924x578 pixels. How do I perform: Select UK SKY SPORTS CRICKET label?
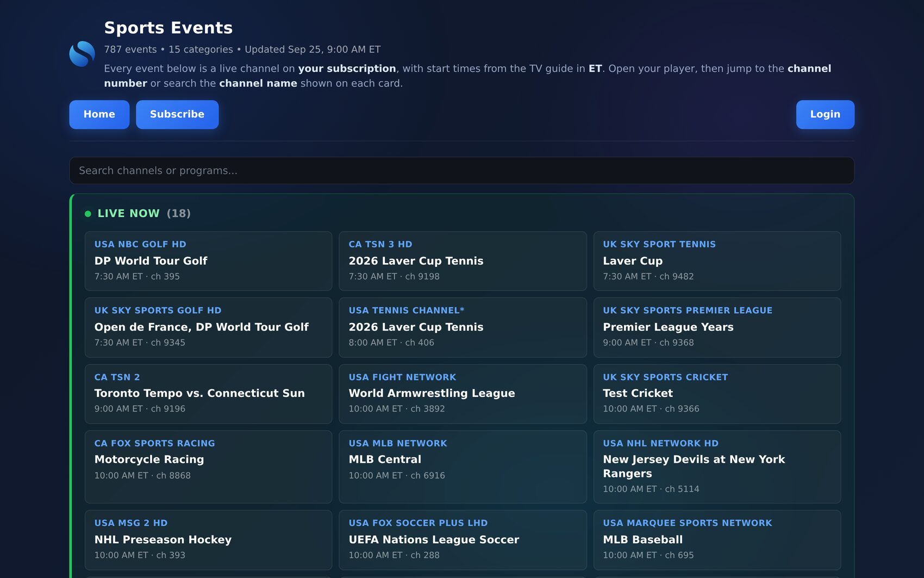(x=665, y=377)
